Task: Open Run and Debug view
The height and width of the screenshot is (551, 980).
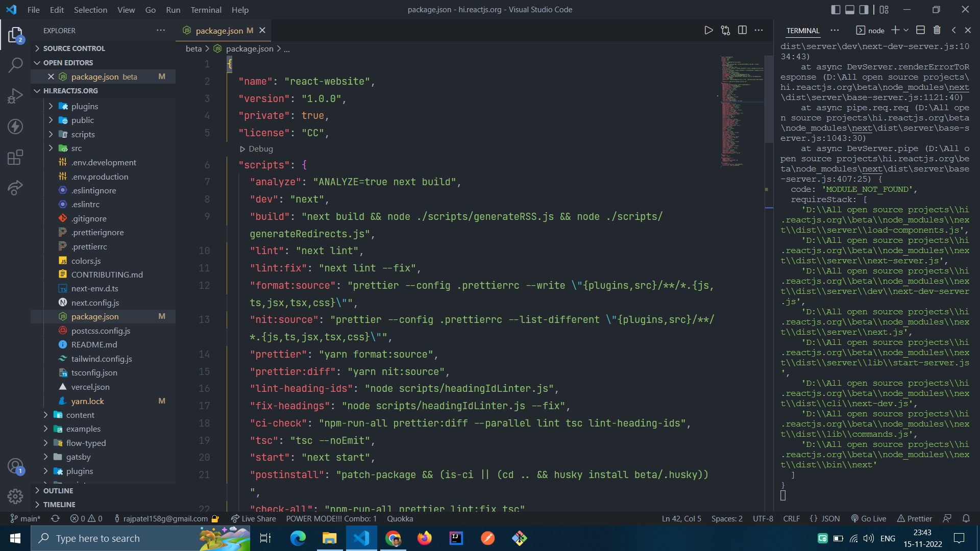Action: coord(15,95)
